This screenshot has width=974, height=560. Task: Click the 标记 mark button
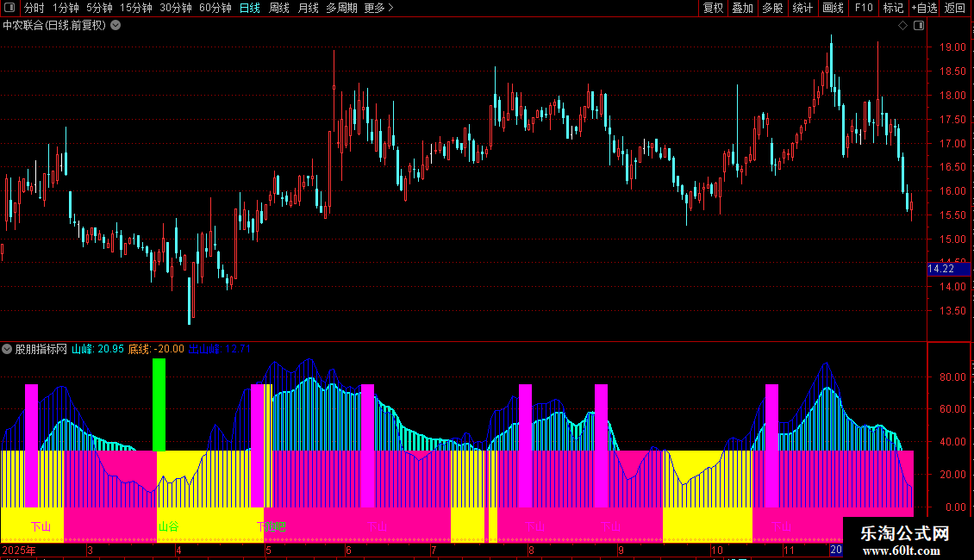point(893,8)
